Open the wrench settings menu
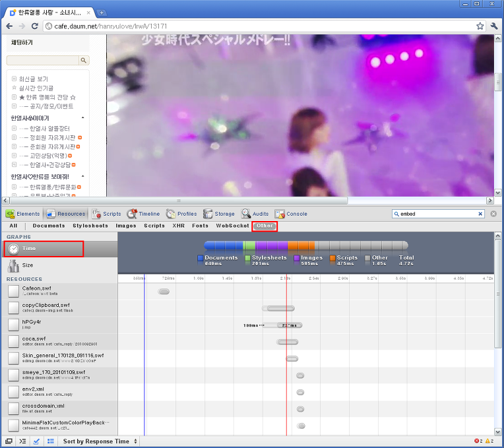Viewport: 504px width, 448px height. [494, 26]
